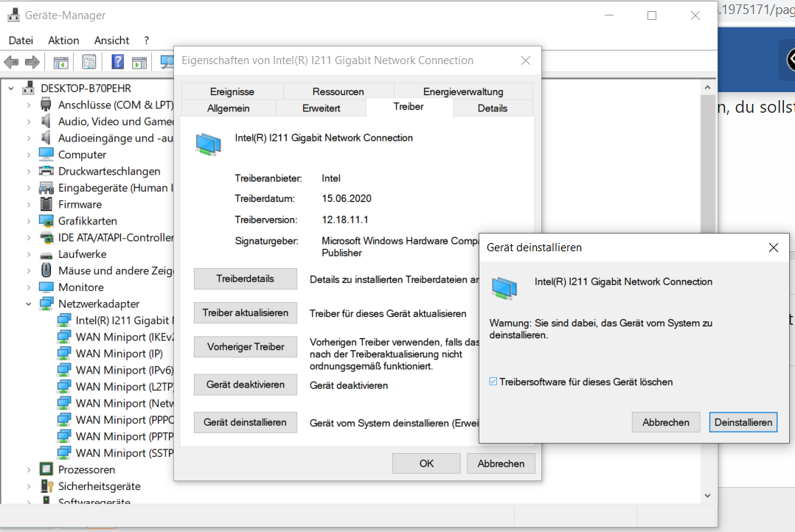This screenshot has width=795, height=532.
Task: Switch to the Erweitert tab
Action: coord(321,108)
